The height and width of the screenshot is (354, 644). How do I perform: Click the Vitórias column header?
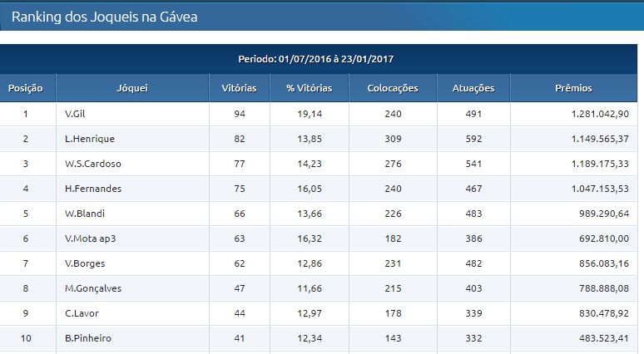pyautogui.click(x=239, y=88)
